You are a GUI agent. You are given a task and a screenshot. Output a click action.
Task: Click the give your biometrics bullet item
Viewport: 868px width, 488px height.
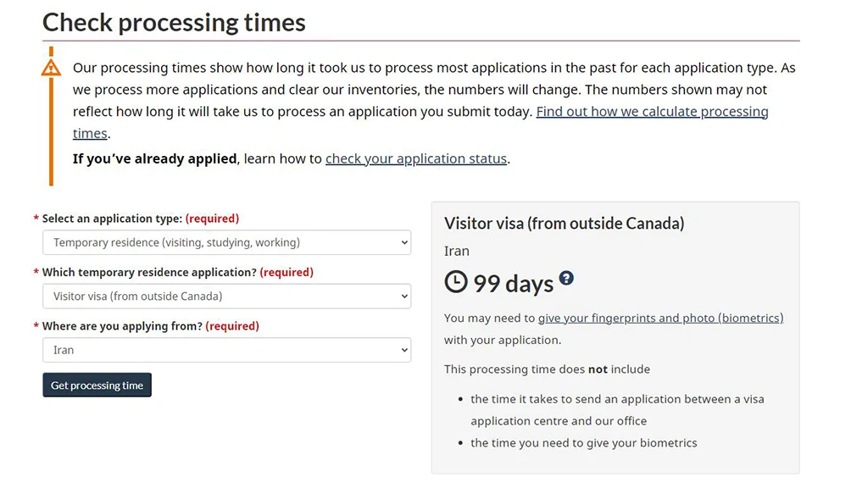coord(583,443)
